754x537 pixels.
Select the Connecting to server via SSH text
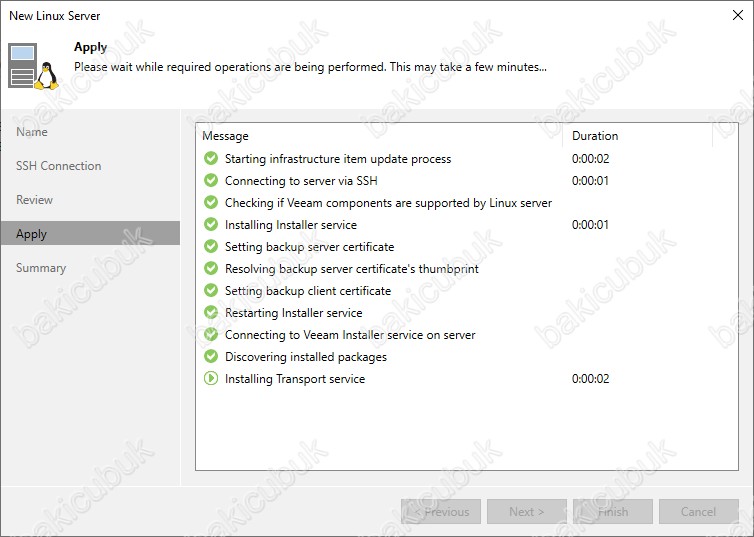pos(301,181)
